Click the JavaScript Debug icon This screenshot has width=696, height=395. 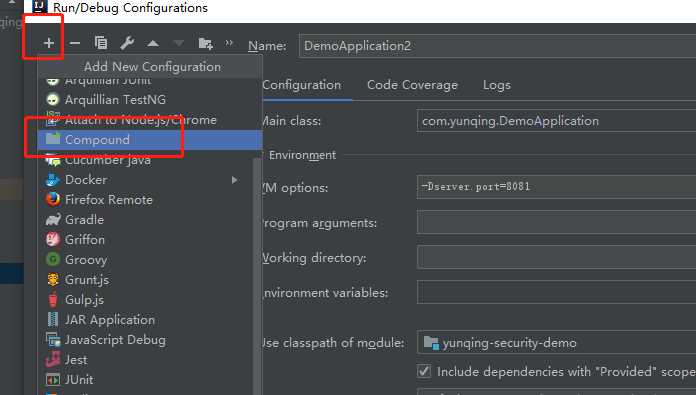53,340
